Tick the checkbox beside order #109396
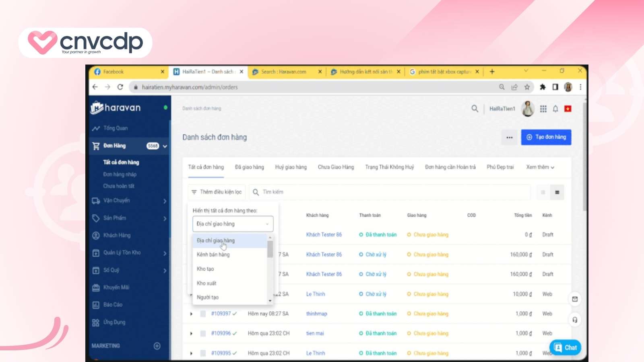The width and height of the screenshot is (644, 362). (x=203, y=333)
